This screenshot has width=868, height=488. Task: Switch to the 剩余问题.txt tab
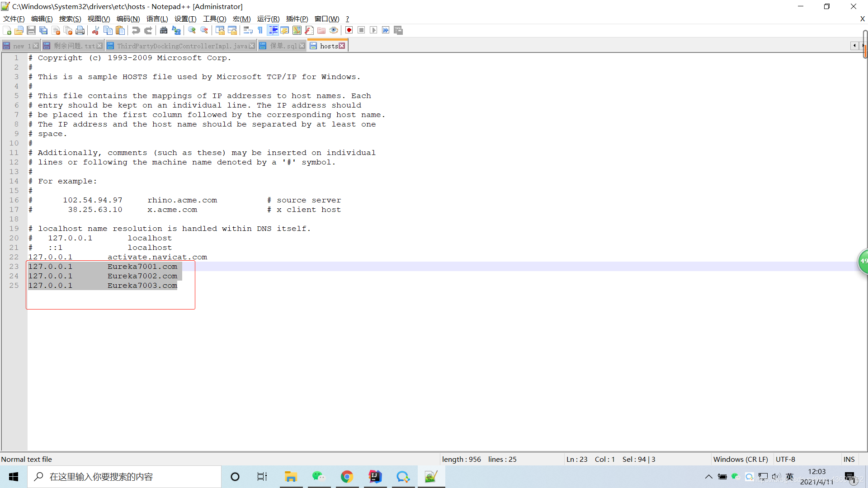[73, 46]
